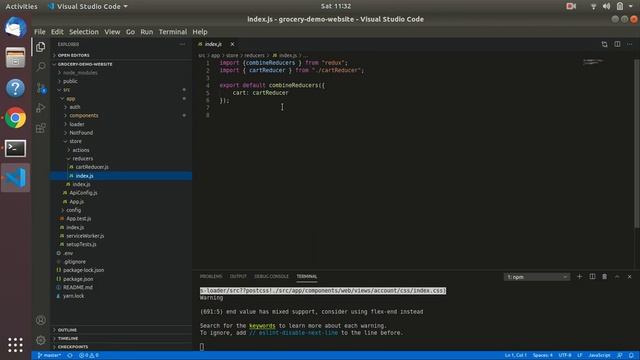Open Files manager from the dock
This screenshot has height=360, width=640.
[16, 58]
